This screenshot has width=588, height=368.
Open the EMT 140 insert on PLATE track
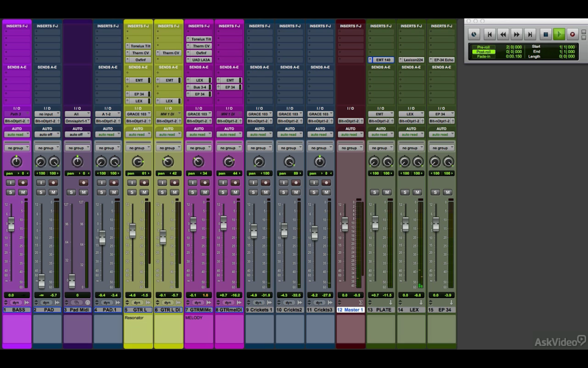point(383,60)
